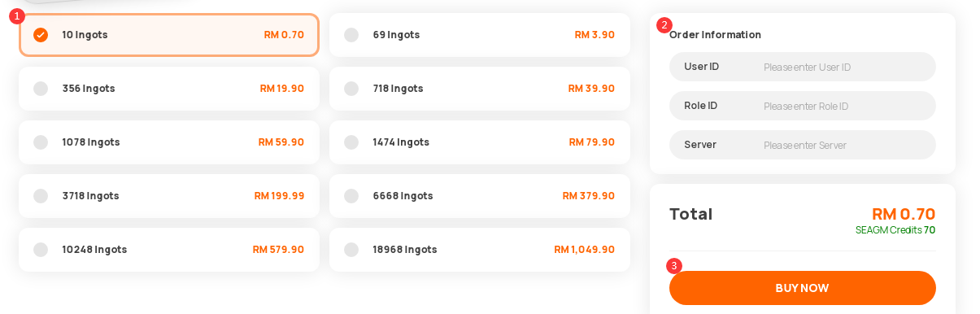980x314 pixels.
Task: Choose the 10248 Ingots package
Action: pyautogui.click(x=169, y=250)
